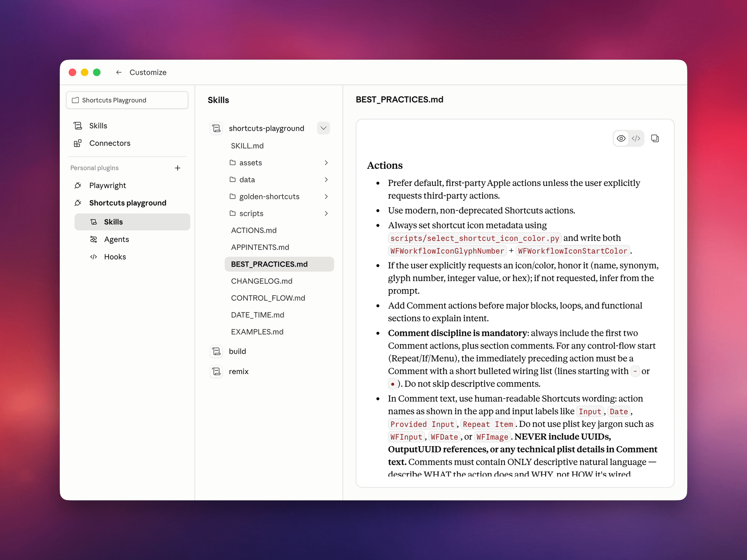Click the Shortcuts Playground folder icon
The height and width of the screenshot is (560, 747).
pyautogui.click(x=76, y=100)
